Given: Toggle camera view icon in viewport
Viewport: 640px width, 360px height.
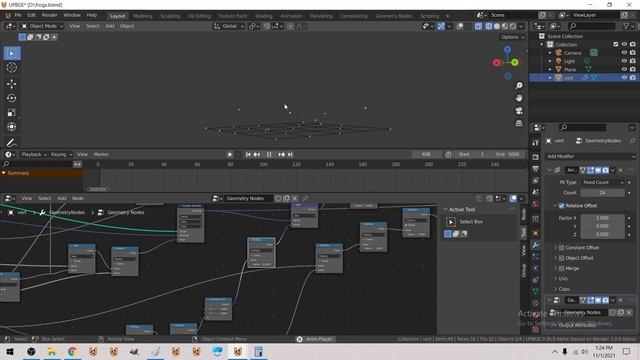Looking at the screenshot, I should point(519,111).
